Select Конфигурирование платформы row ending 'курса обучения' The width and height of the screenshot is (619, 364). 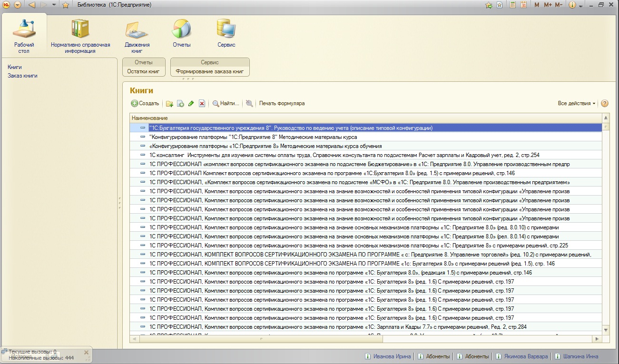(366, 146)
